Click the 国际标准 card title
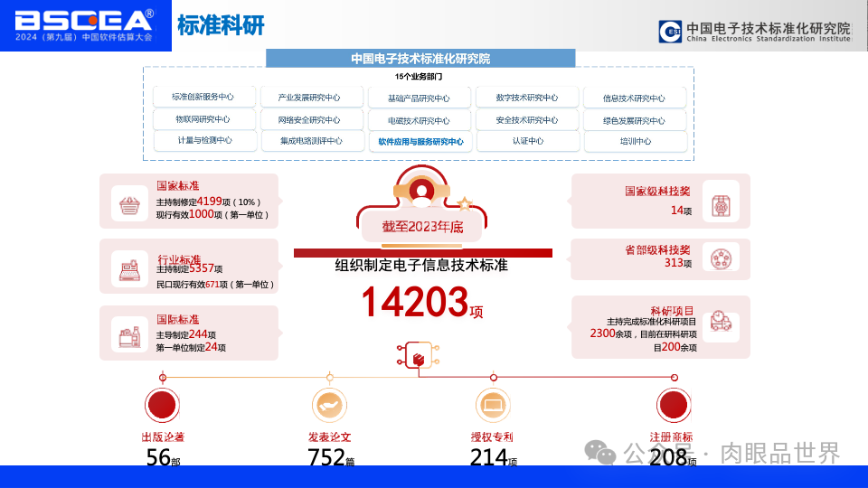 coord(178,319)
